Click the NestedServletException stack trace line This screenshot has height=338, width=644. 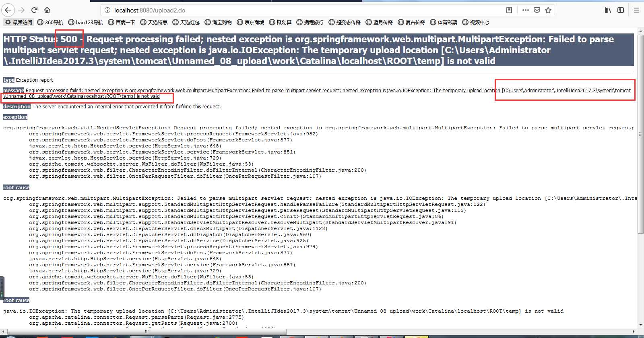(318, 128)
